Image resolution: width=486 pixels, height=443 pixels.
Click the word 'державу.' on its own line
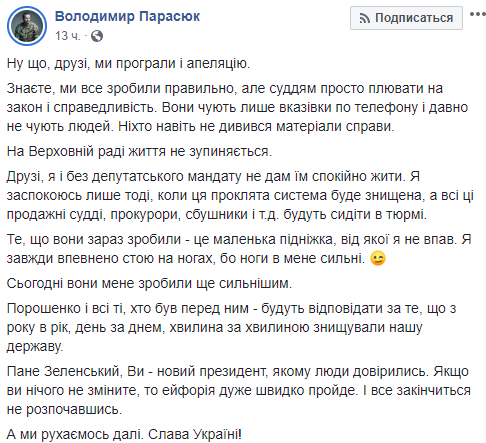click(35, 347)
